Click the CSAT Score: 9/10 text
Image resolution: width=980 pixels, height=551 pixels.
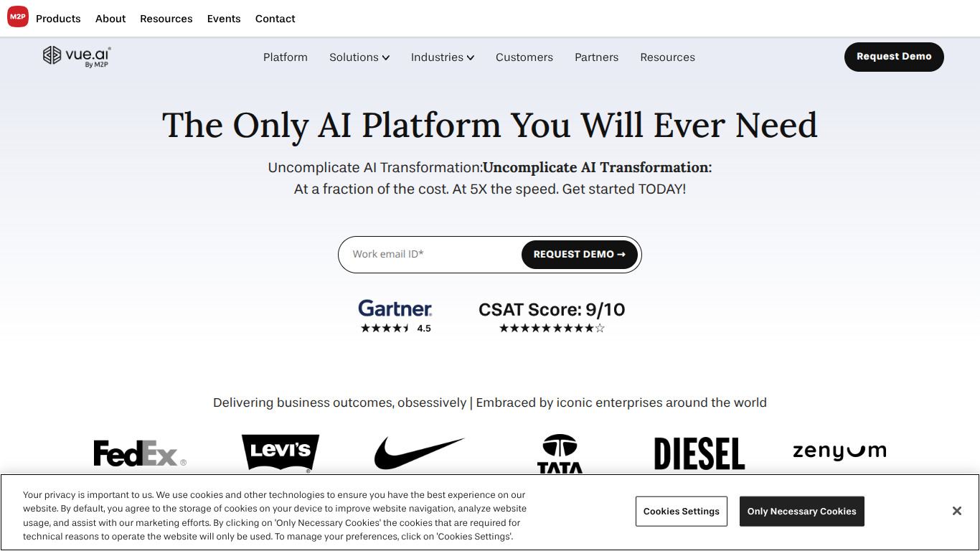pos(552,310)
